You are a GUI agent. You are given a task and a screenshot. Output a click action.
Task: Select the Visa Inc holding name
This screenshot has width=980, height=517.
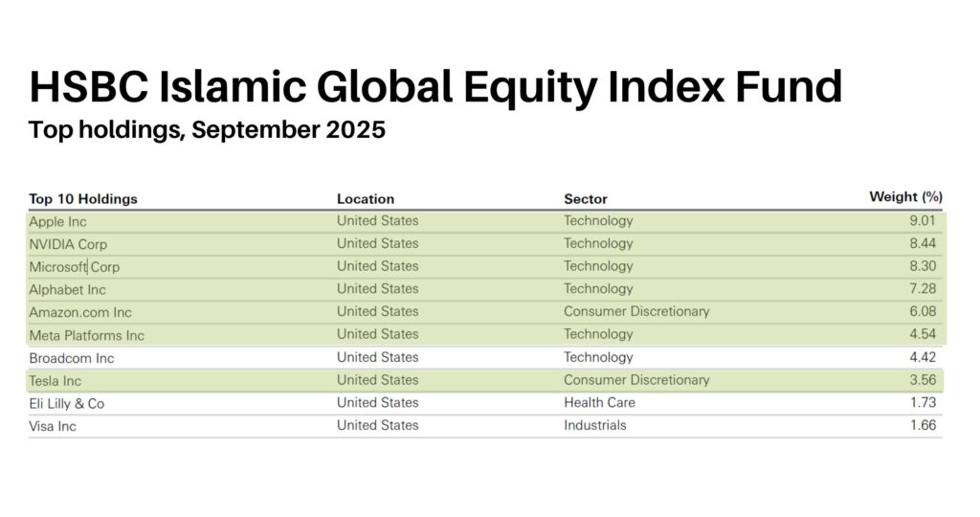[x=53, y=426]
